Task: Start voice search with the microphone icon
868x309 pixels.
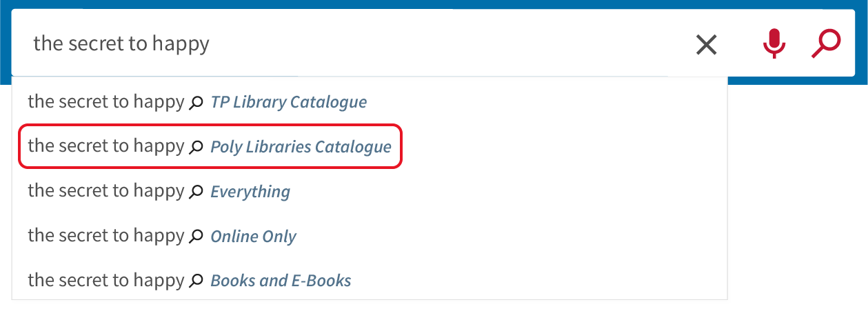Action: click(774, 44)
